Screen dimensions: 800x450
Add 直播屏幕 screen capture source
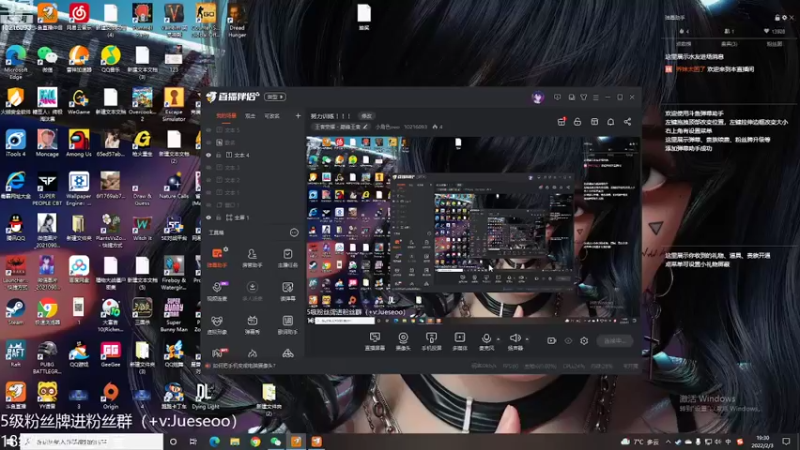pyautogui.click(x=374, y=341)
